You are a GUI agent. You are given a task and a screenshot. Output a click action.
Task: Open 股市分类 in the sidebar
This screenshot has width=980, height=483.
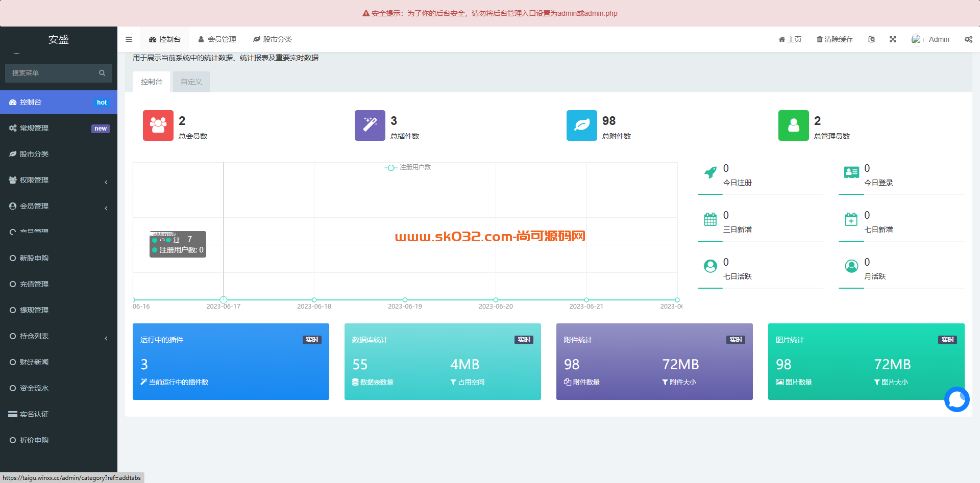pos(59,154)
